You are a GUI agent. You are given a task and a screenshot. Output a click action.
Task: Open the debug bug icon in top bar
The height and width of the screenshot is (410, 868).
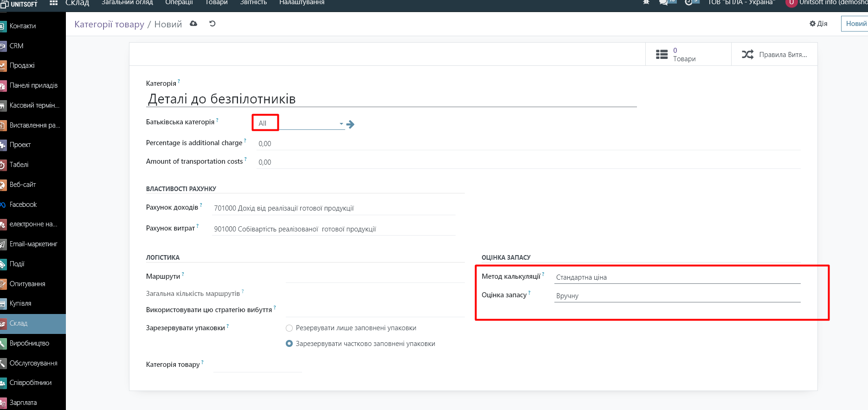[x=646, y=3]
